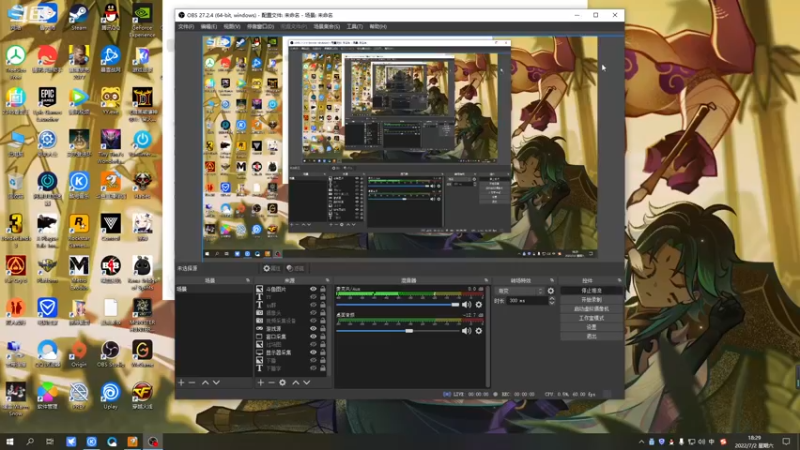Open the Uplay desktop shortcut

click(x=110, y=396)
